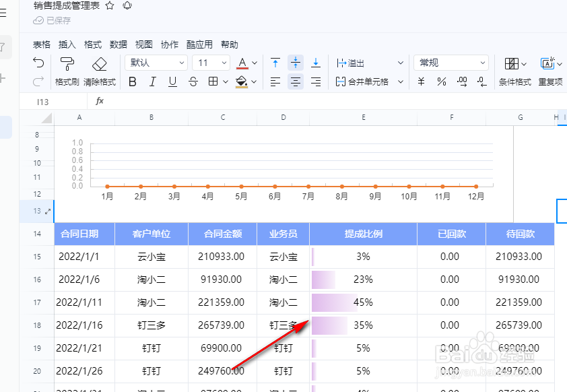
Task: Open the 酷应用 menu
Action: point(199,44)
